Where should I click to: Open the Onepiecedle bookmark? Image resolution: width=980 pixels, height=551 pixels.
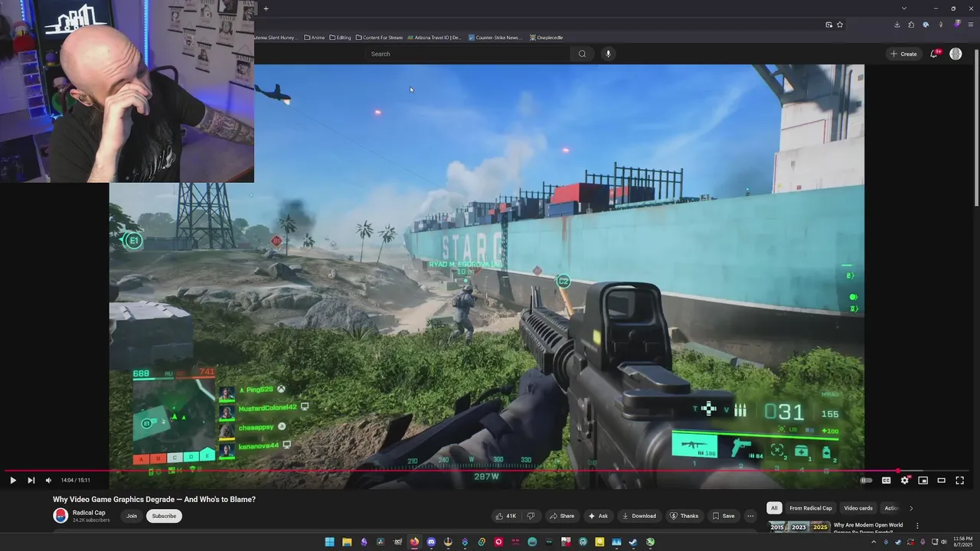click(547, 37)
